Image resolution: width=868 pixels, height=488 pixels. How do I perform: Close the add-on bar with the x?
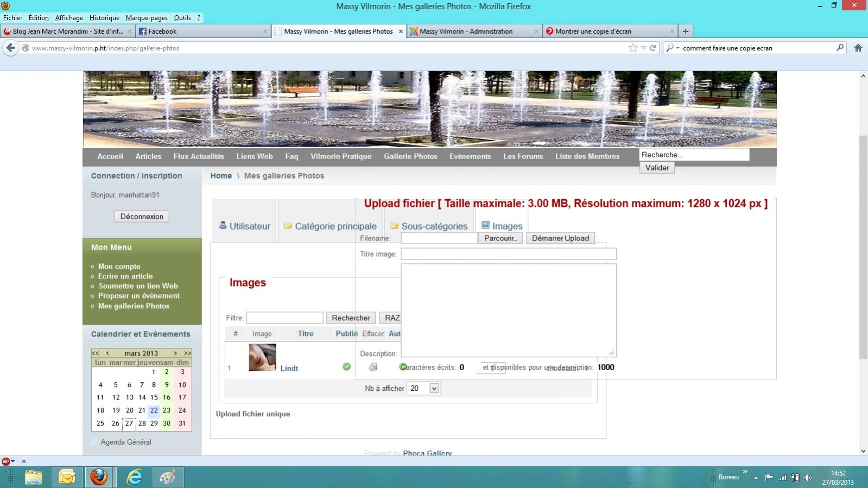click(23, 461)
